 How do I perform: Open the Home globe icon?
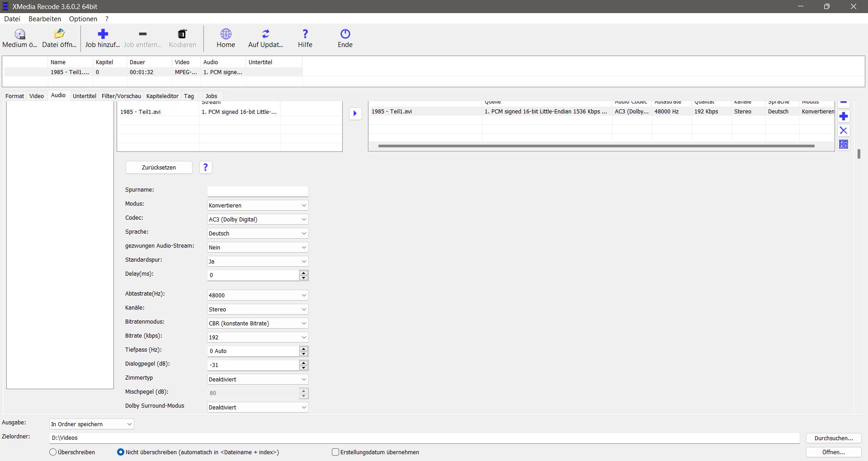pyautogui.click(x=226, y=34)
